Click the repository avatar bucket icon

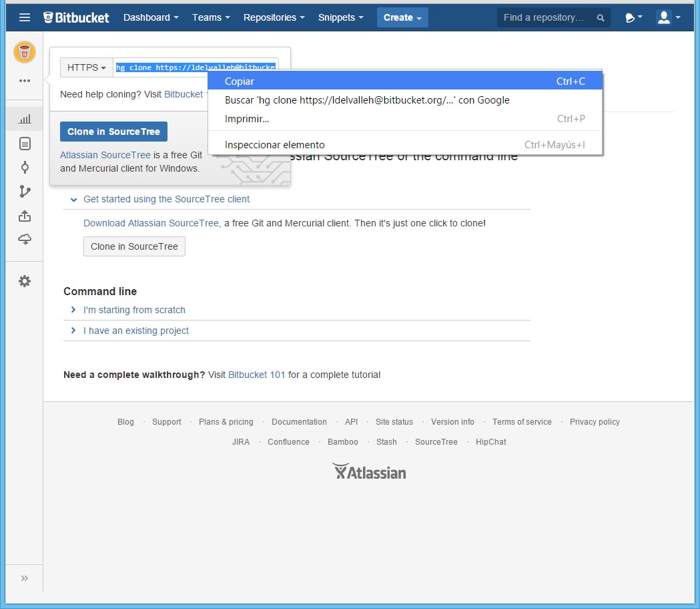(25, 51)
